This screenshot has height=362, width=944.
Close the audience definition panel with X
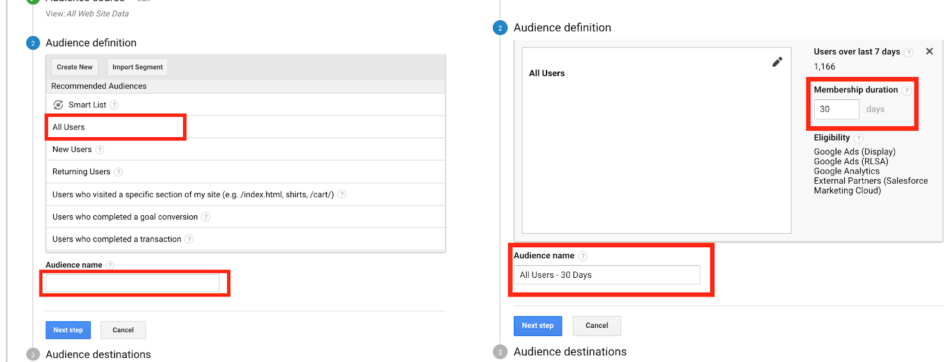929,52
